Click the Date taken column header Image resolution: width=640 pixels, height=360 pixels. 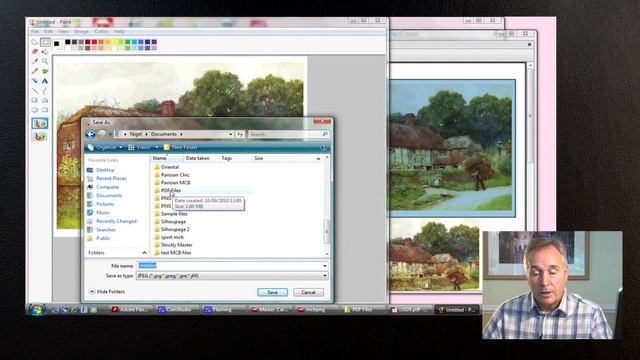click(x=198, y=158)
